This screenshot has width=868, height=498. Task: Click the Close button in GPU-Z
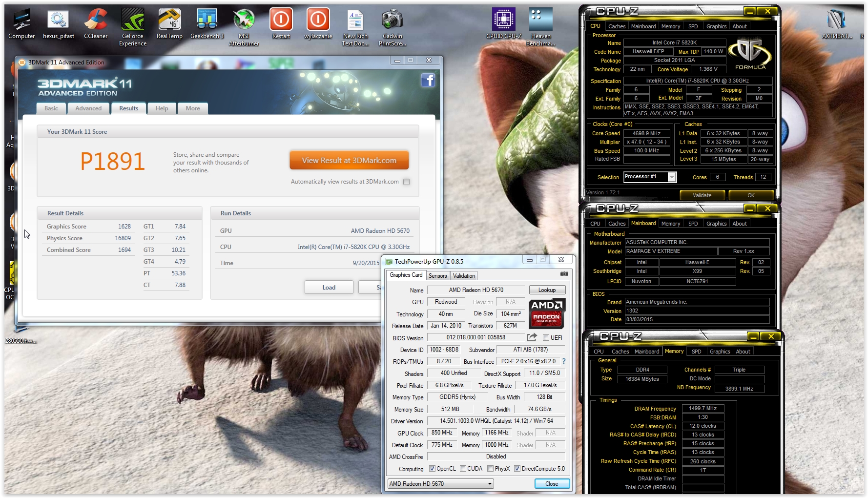552,484
